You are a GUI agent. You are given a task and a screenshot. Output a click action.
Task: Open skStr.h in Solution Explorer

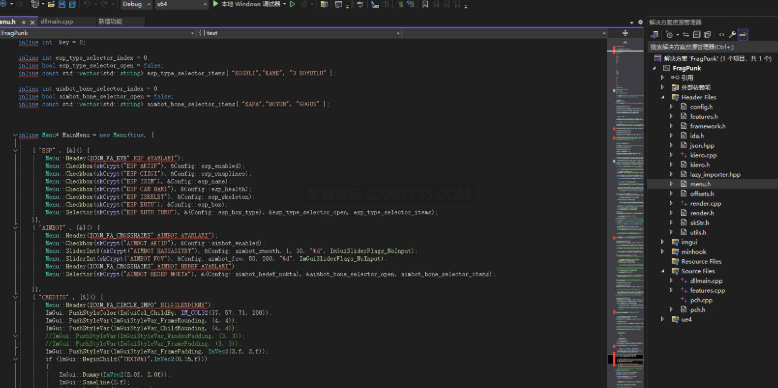click(x=700, y=223)
